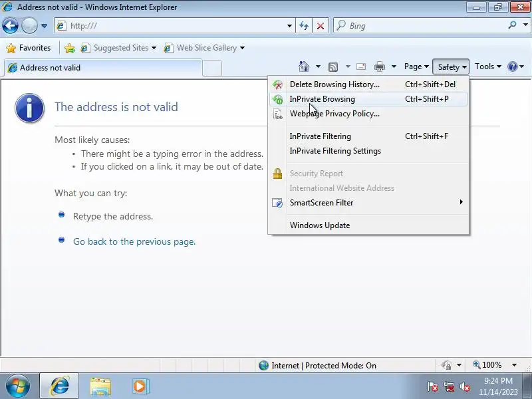Click the Back navigation arrow button
The width and height of the screenshot is (532, 399).
(x=10, y=25)
